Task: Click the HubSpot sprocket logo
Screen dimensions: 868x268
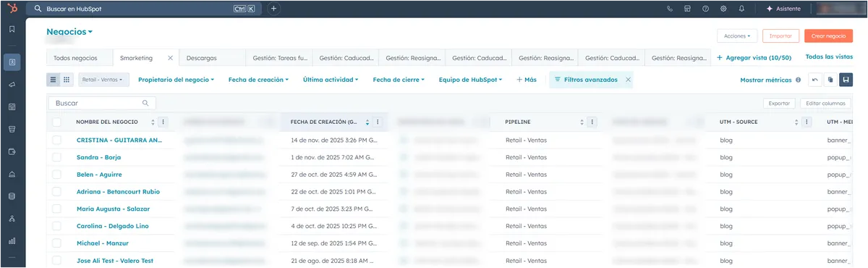Action: [x=12, y=9]
